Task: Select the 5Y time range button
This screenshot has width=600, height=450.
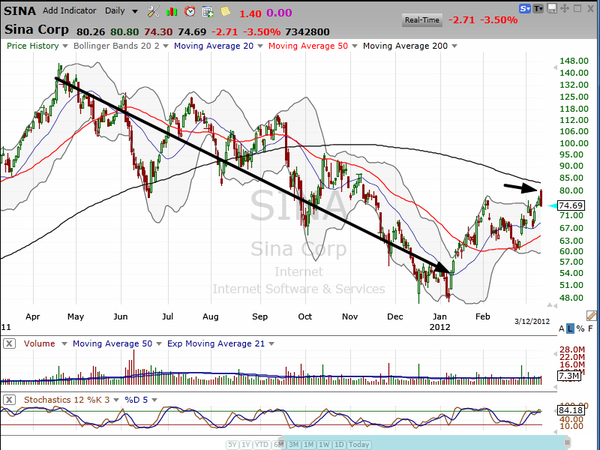Action: tap(232, 445)
